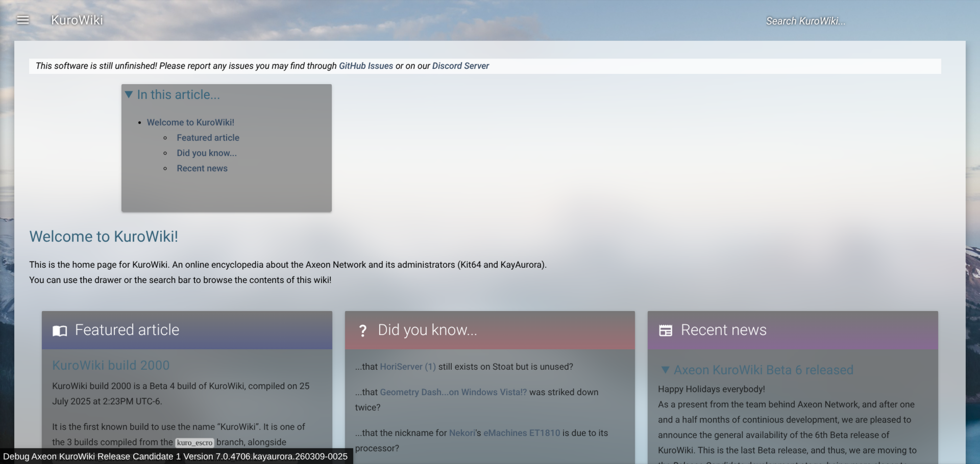Open the Discord Server link

tap(460, 66)
